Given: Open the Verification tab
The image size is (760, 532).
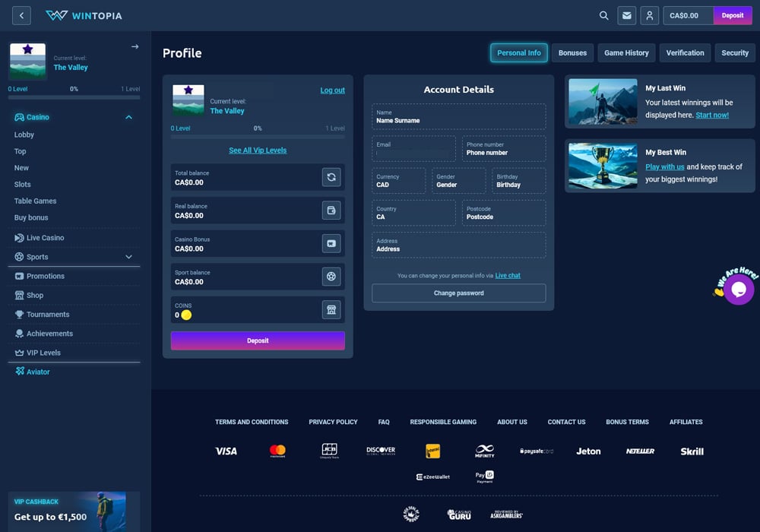Looking at the screenshot, I should coord(685,52).
